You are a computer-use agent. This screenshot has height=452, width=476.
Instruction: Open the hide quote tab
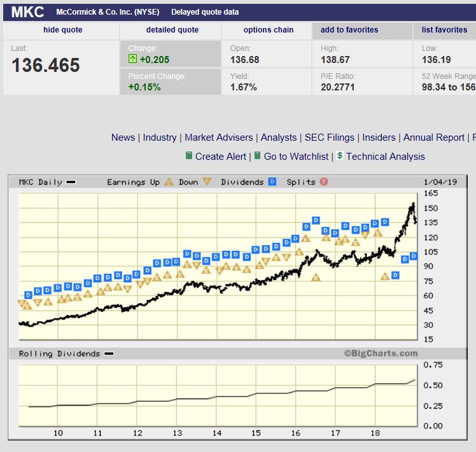63,30
